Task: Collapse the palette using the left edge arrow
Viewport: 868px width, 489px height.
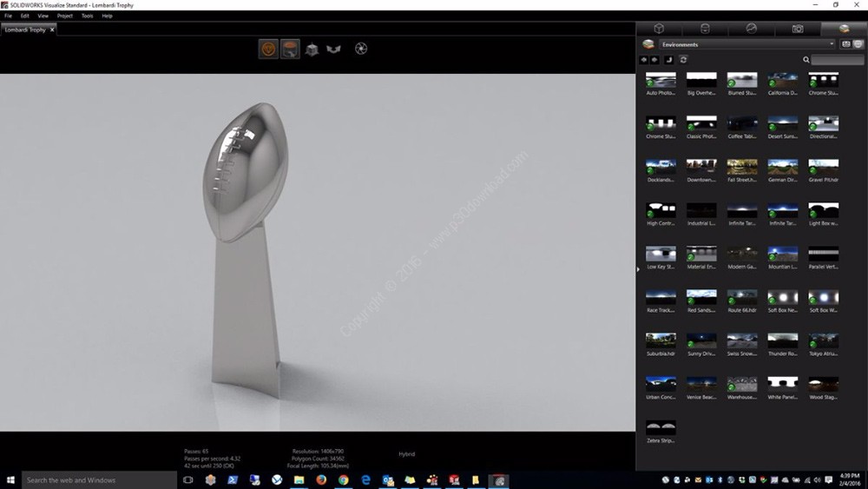Action: (x=638, y=269)
